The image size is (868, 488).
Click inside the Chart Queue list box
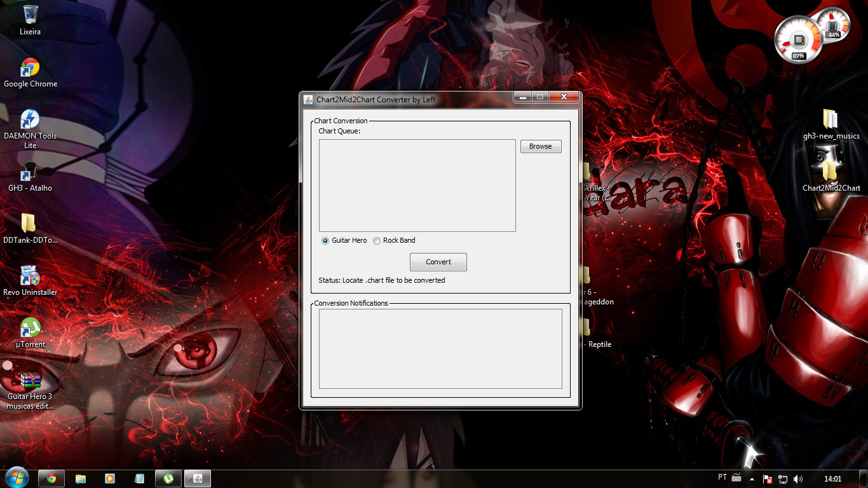point(417,186)
